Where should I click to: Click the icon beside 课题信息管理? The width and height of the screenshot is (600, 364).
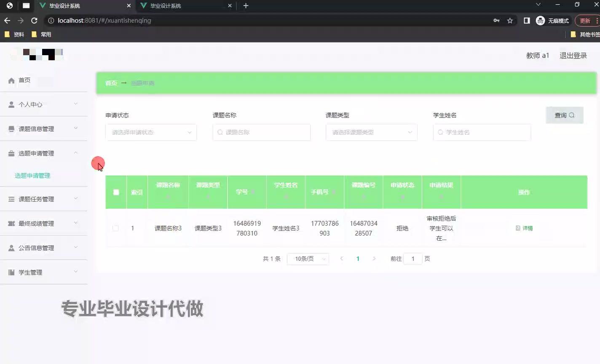tap(11, 129)
